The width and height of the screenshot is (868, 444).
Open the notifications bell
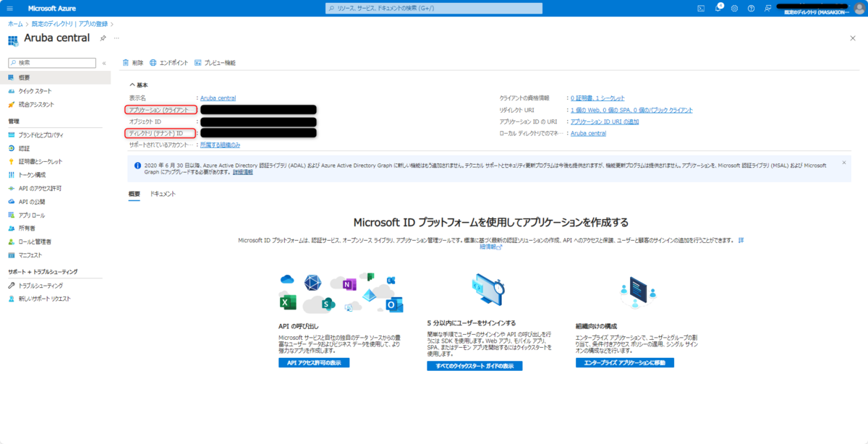(x=718, y=8)
